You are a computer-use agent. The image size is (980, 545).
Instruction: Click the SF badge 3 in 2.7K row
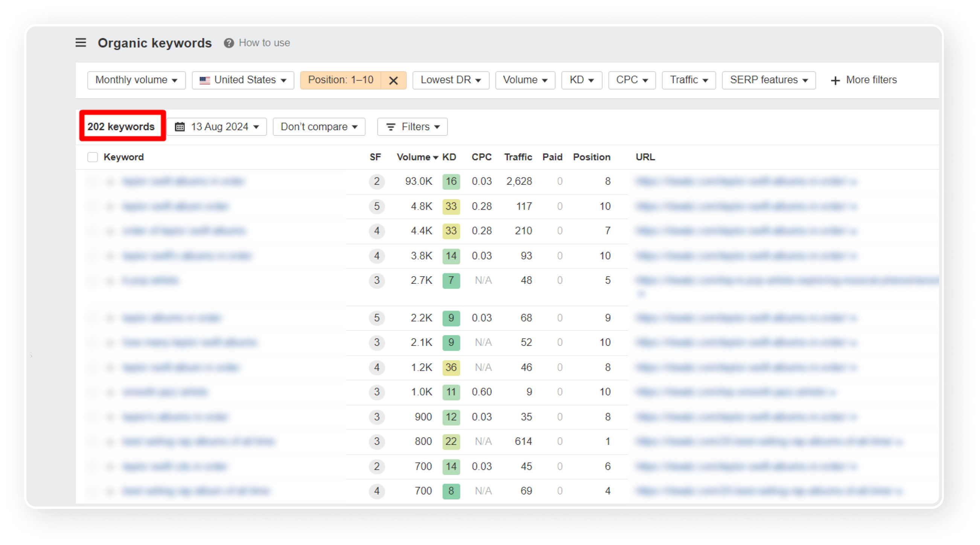(x=377, y=280)
